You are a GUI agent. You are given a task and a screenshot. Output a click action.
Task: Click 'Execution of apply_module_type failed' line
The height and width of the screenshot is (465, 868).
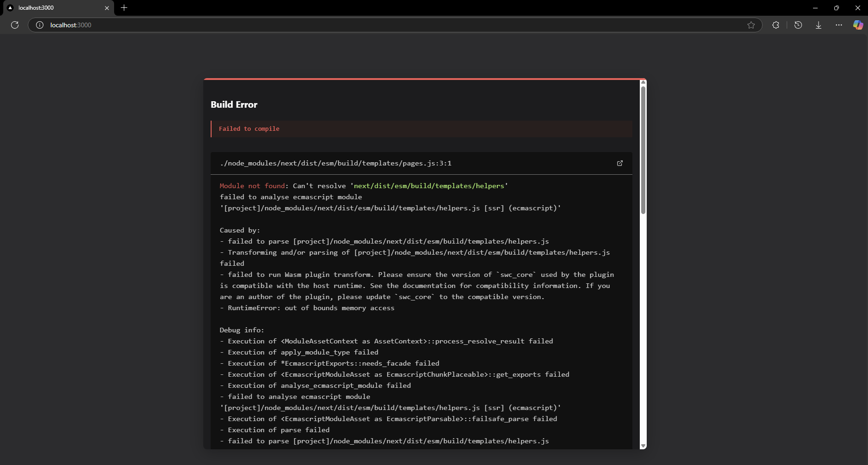click(x=299, y=352)
